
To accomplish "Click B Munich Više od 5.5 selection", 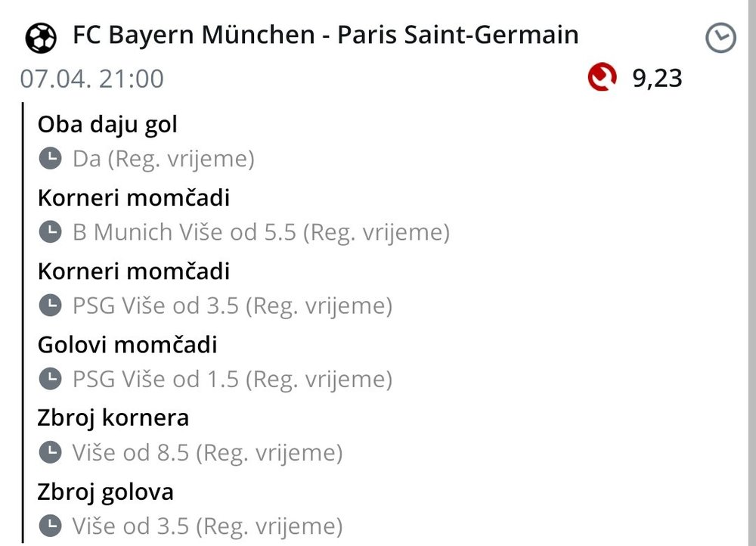I will point(261,232).
